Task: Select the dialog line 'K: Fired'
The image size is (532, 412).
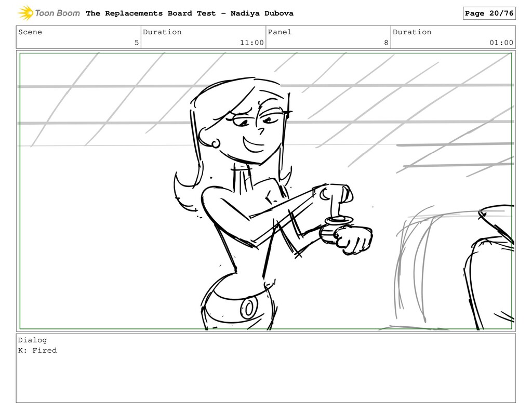Action: [37, 350]
